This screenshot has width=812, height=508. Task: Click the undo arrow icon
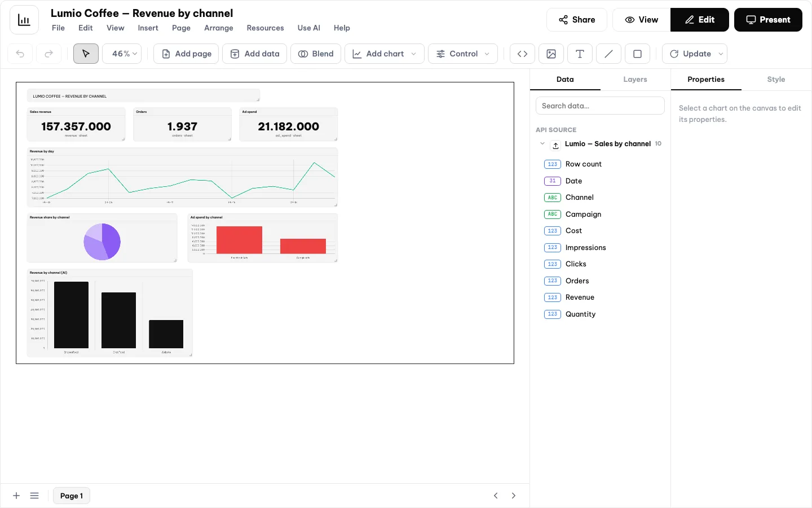[20, 54]
